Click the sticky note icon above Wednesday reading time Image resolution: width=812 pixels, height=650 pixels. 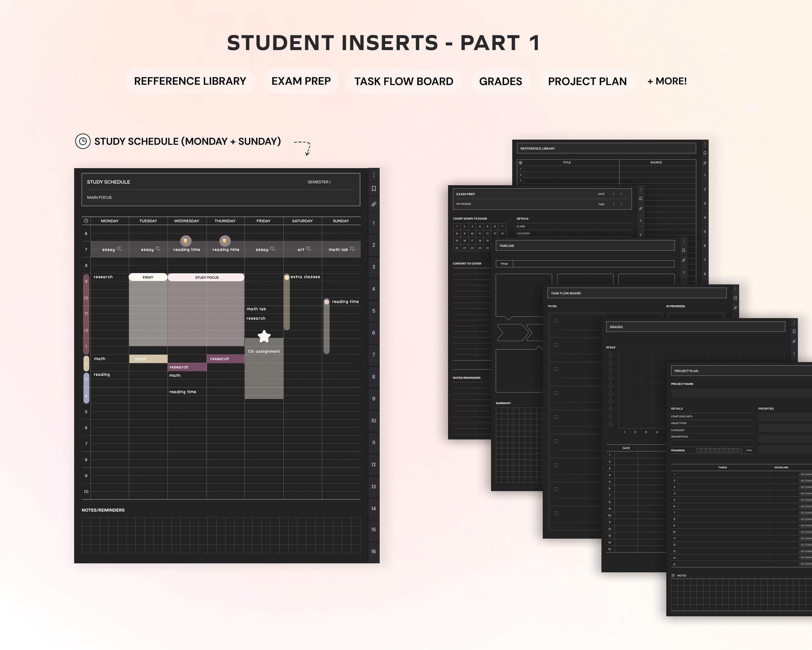(186, 241)
